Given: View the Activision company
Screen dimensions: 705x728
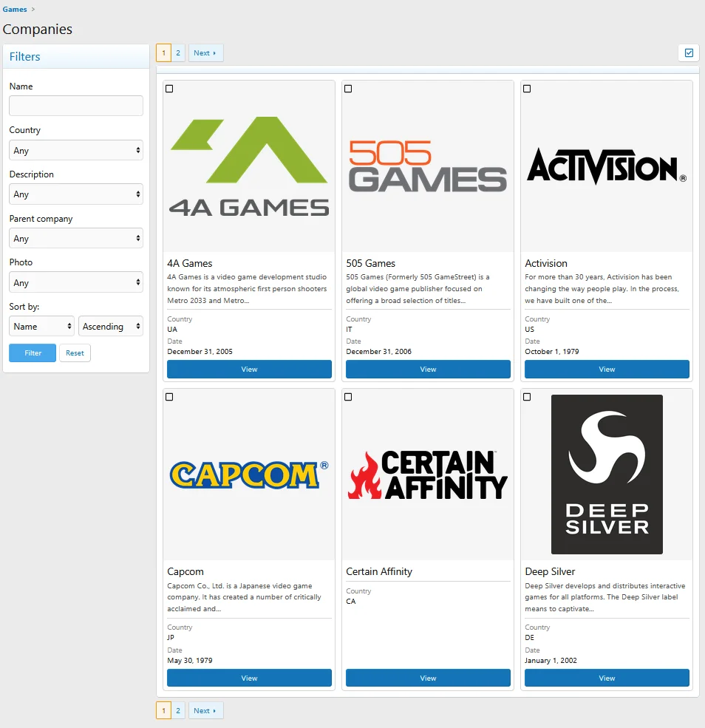Looking at the screenshot, I should 607,369.
